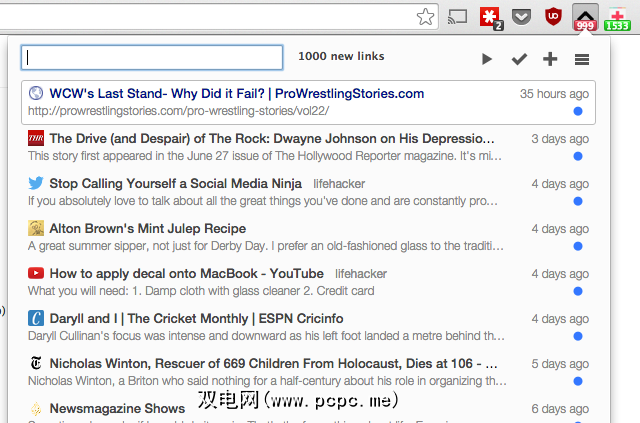Click the play button in the popup
The width and height of the screenshot is (640, 423).
point(487,59)
